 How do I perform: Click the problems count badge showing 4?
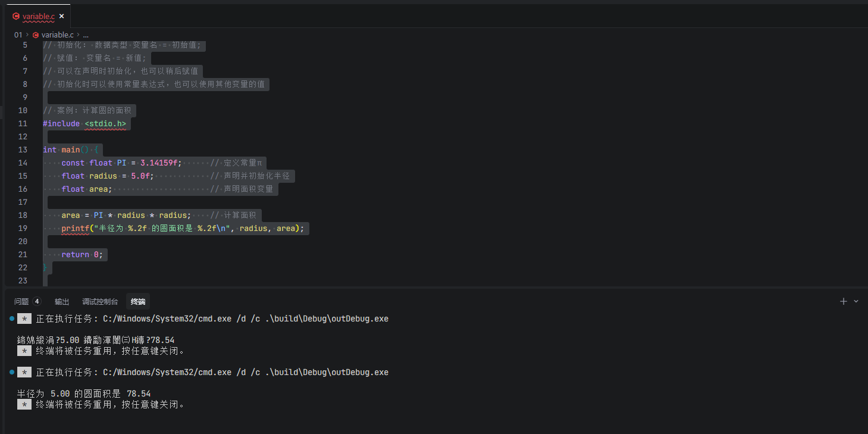click(x=37, y=302)
